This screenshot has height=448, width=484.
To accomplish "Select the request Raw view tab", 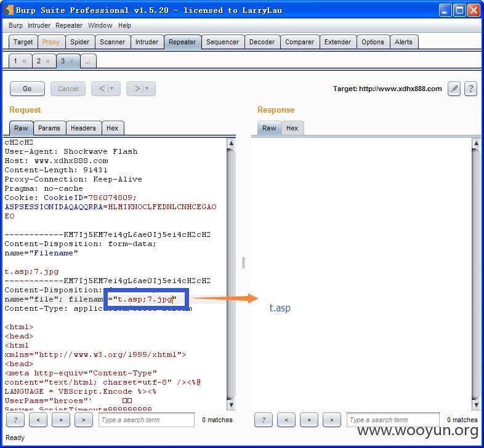I will click(21, 128).
